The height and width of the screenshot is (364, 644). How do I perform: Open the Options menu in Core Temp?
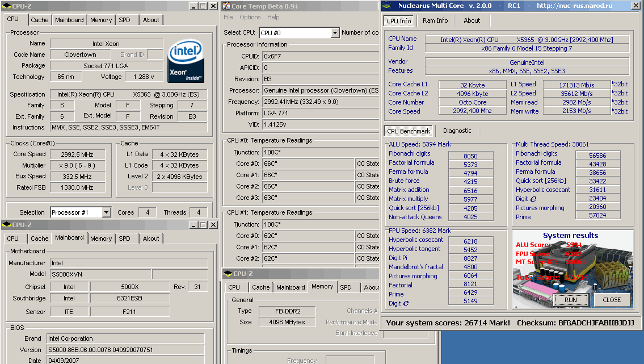[250, 17]
